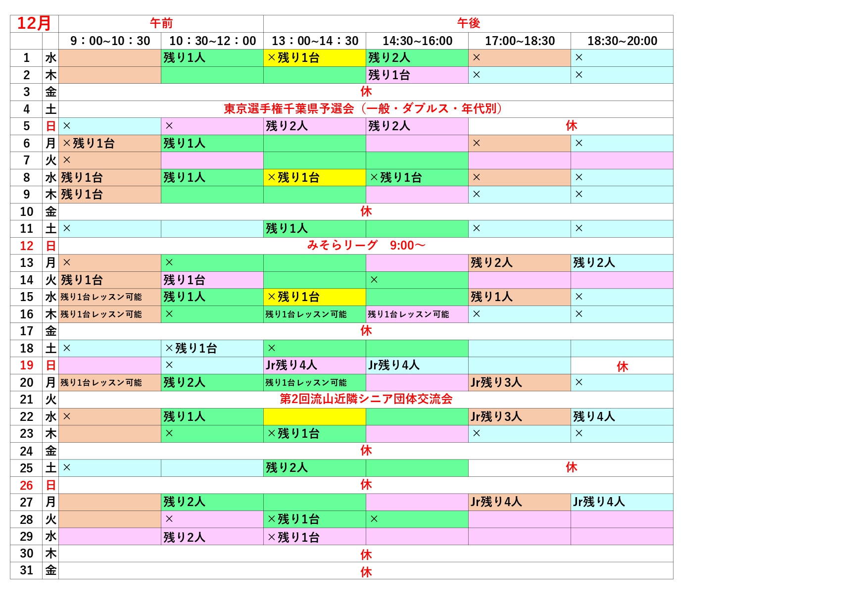Click 残り2人 on day 5 at 13:00

pyautogui.click(x=287, y=126)
